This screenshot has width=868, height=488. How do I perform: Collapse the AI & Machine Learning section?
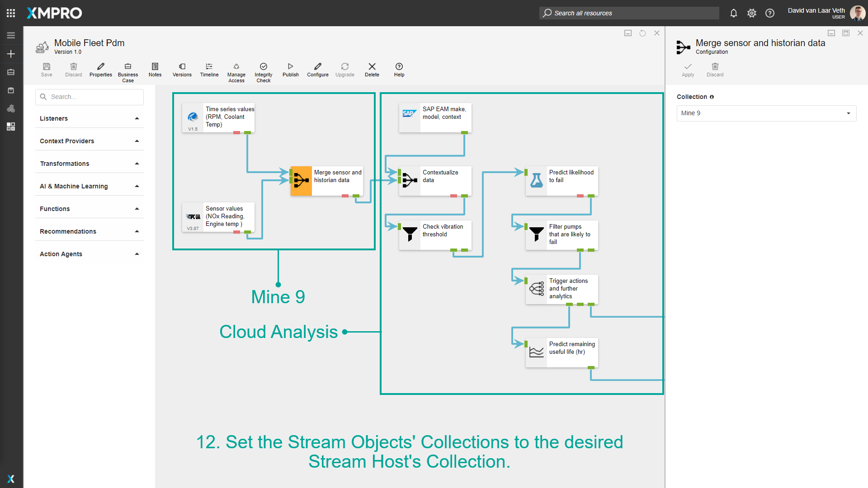(x=137, y=186)
